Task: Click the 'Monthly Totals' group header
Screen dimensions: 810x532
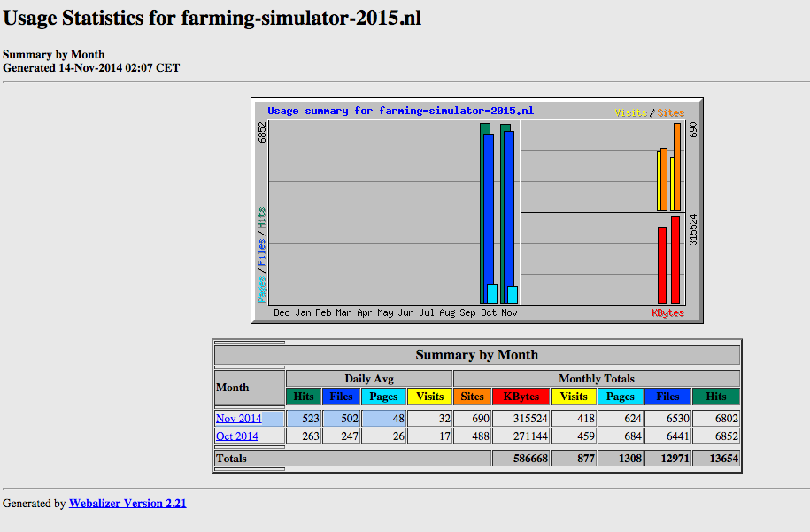Action: coord(597,379)
